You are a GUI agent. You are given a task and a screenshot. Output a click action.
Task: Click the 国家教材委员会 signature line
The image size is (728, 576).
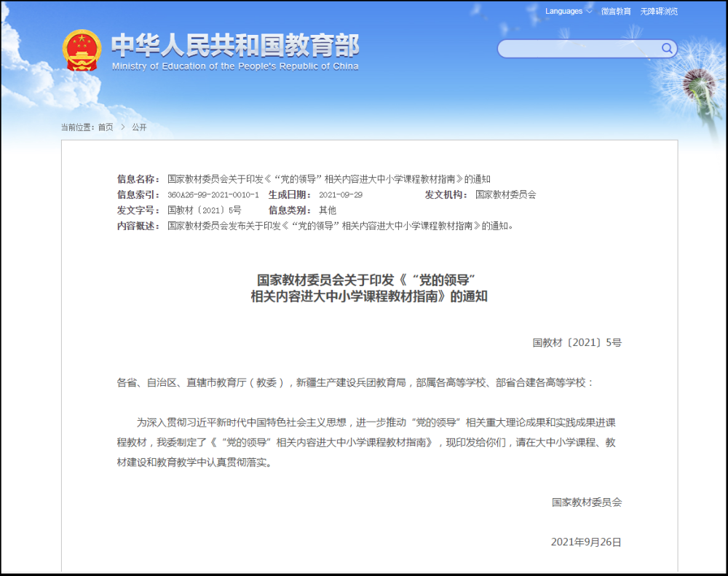click(586, 502)
